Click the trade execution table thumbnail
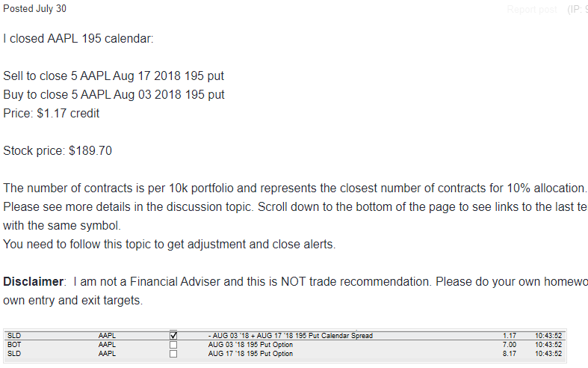Viewport: 588px width, 368px height. point(285,346)
